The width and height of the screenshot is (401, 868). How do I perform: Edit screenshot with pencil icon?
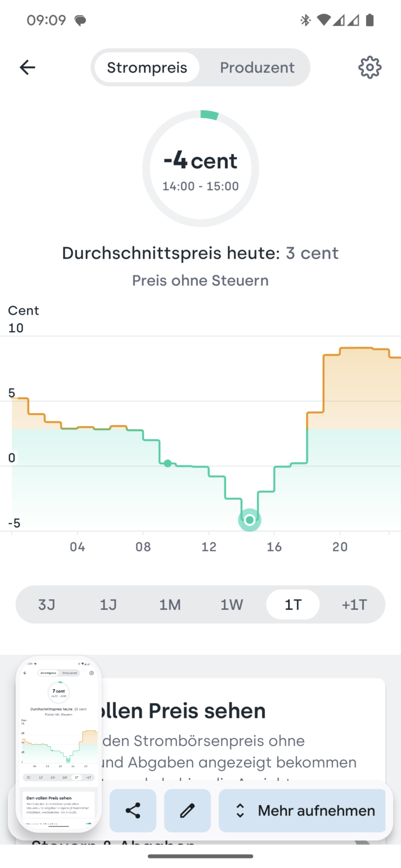pyautogui.click(x=187, y=810)
